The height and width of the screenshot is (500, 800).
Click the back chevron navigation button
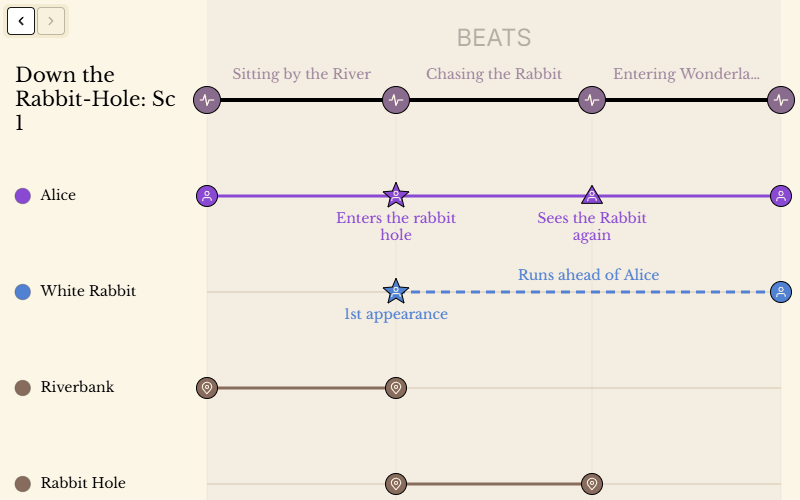click(x=21, y=20)
